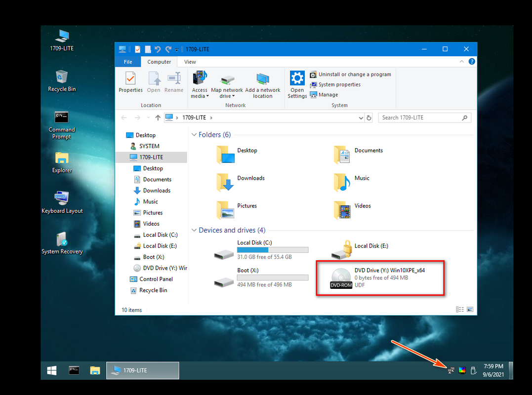Click the network tray icon
The width and height of the screenshot is (532, 395).
coord(451,370)
